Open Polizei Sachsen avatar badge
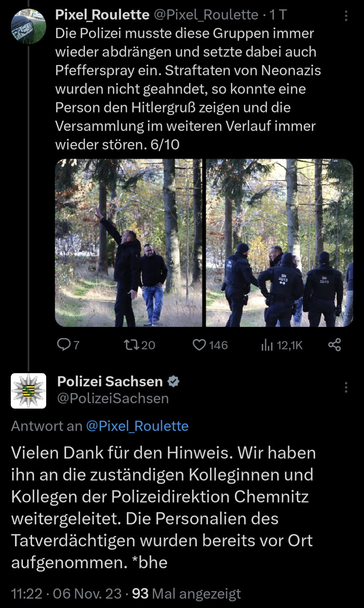Viewport: 364px width, 608px height. [x=28, y=391]
